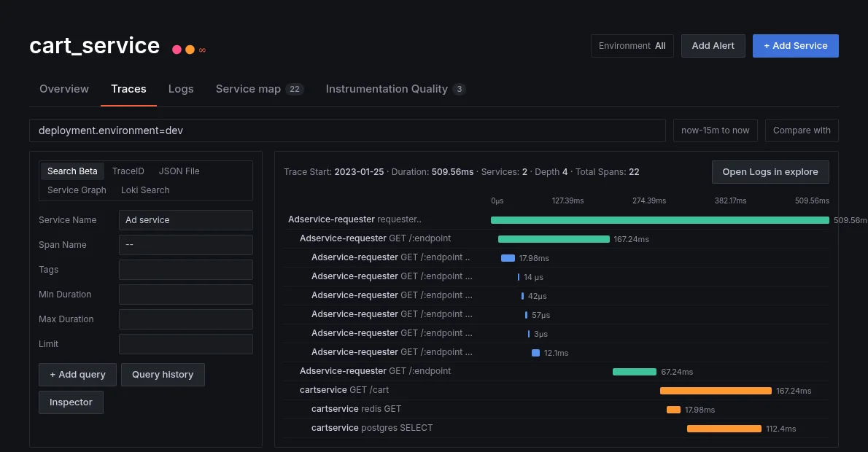The width and height of the screenshot is (868, 452).
Task: Click the pink status dot beside cart_service
Action: coord(177,50)
